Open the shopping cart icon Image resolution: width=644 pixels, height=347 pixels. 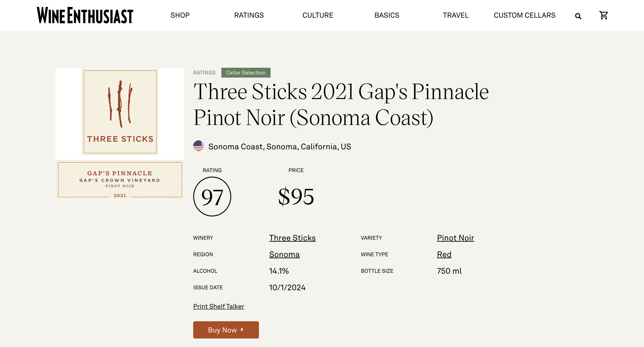click(604, 15)
